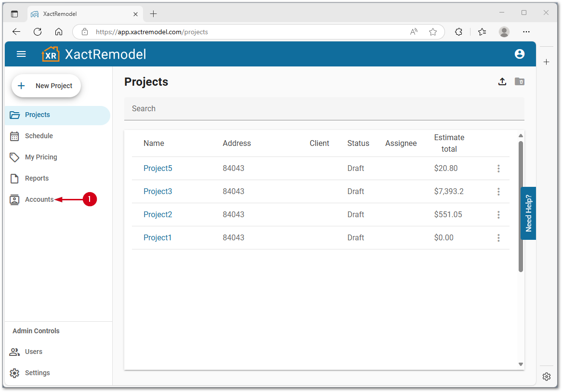Click the table scrollbar down arrow
The width and height of the screenshot is (562, 392).
click(x=521, y=365)
